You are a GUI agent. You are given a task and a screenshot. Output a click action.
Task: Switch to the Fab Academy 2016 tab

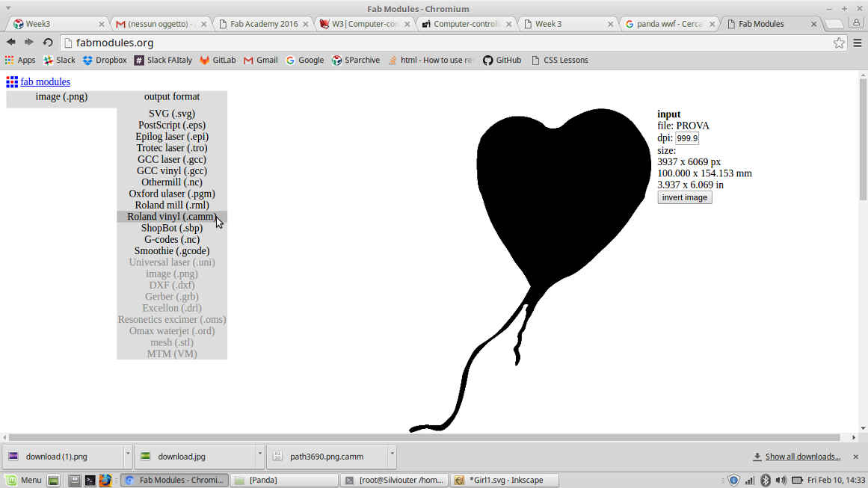pos(263,24)
